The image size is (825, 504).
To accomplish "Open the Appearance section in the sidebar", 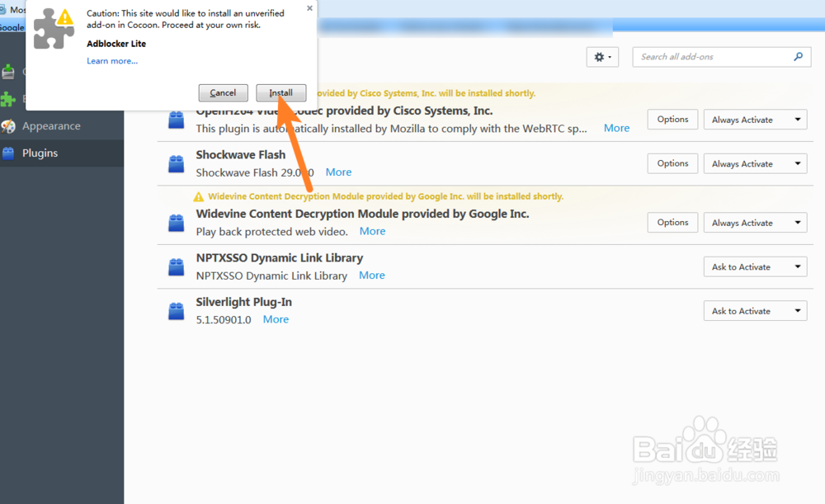I will 51,125.
